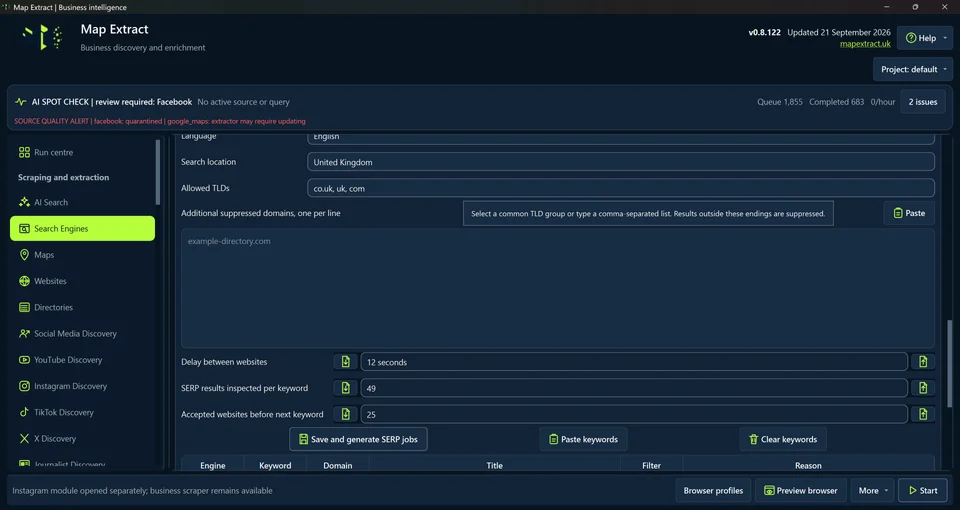
Task: Open the More dropdown menu
Action: click(872, 490)
